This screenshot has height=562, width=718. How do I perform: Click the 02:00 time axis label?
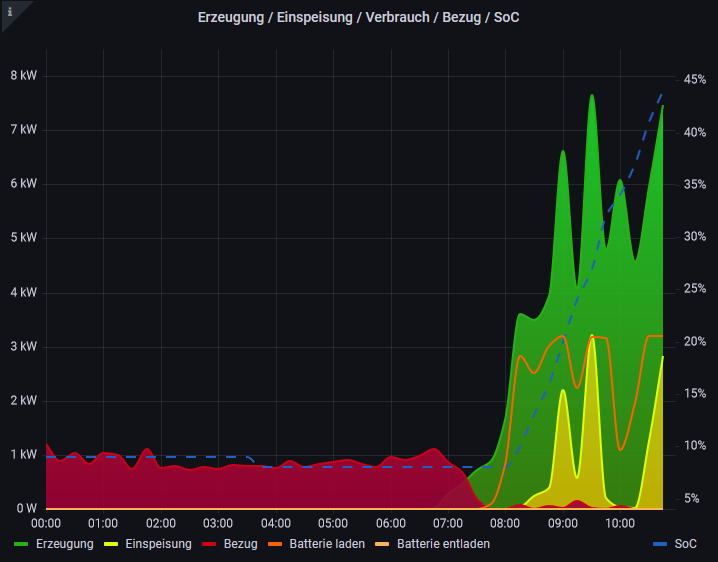[x=161, y=524]
